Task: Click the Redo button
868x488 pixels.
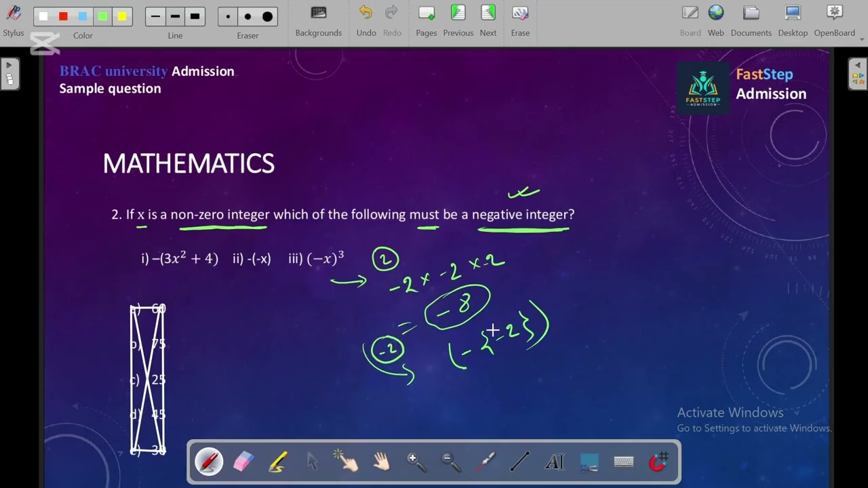Action: tap(392, 20)
